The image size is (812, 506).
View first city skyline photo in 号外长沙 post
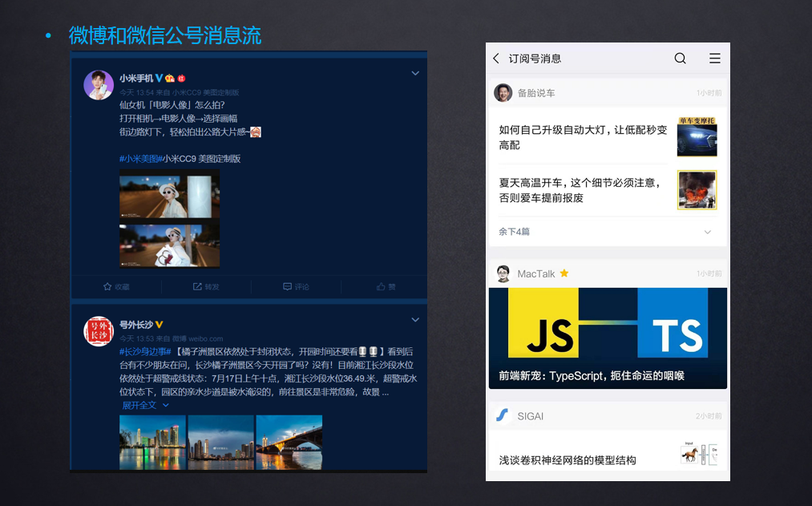click(x=152, y=443)
